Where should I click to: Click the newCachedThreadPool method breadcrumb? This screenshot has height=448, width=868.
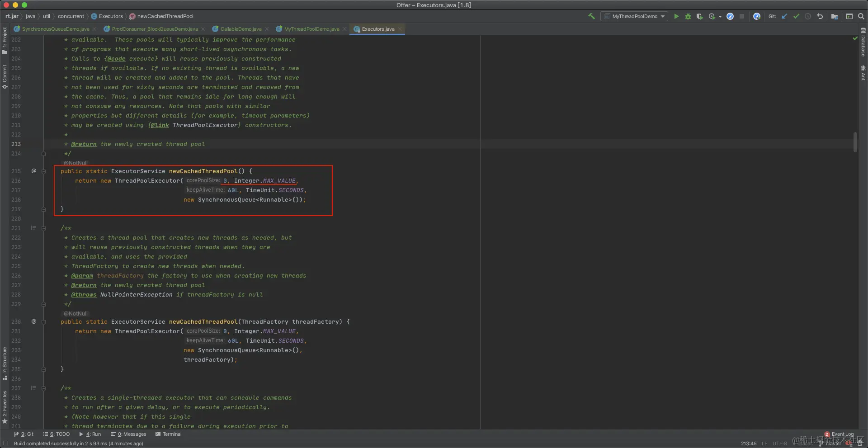pyautogui.click(x=161, y=16)
